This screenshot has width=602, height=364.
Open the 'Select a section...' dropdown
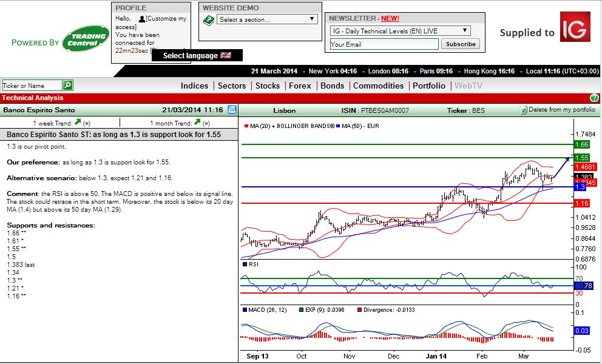pos(268,19)
